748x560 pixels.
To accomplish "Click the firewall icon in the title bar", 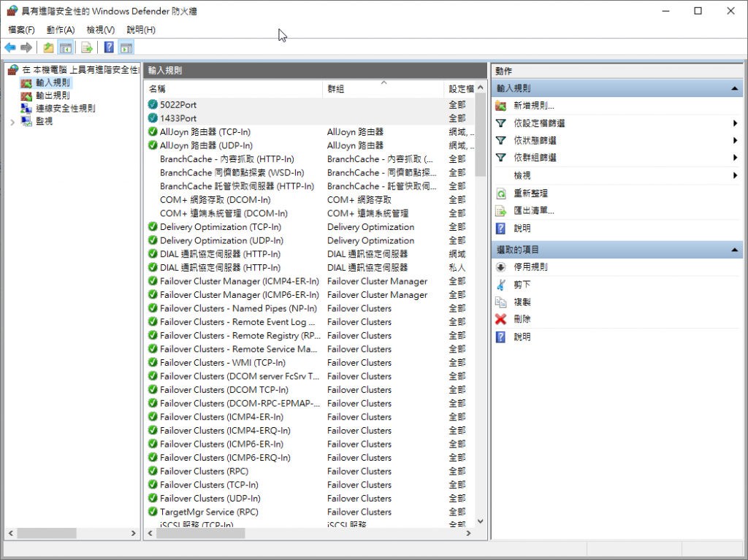I will (12, 10).
